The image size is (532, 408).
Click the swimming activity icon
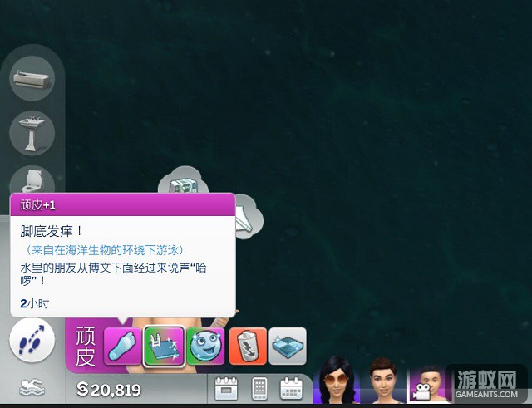(x=32, y=388)
